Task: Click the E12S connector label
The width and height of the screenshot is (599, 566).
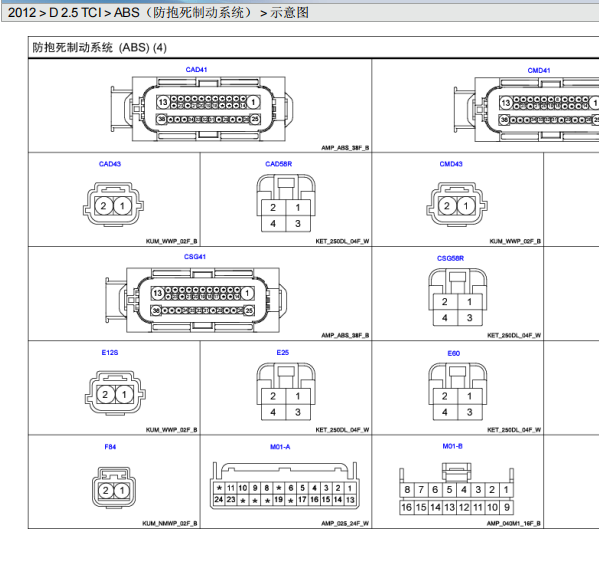Action: click(110, 353)
